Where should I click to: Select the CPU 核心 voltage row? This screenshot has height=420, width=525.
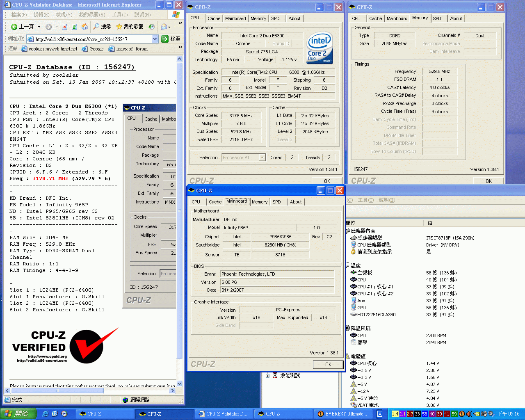pos(363,363)
